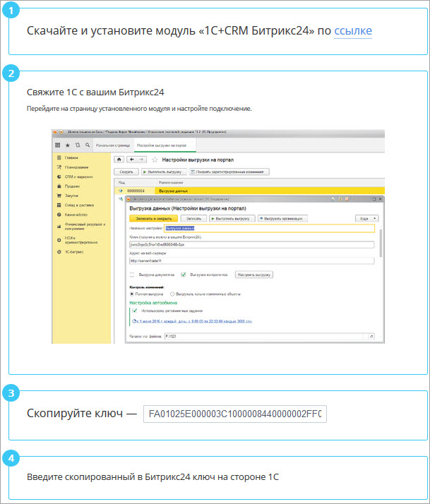Select the row with code 000000004
Image resolution: width=430 pixels, height=504 pixels.
click(136, 191)
